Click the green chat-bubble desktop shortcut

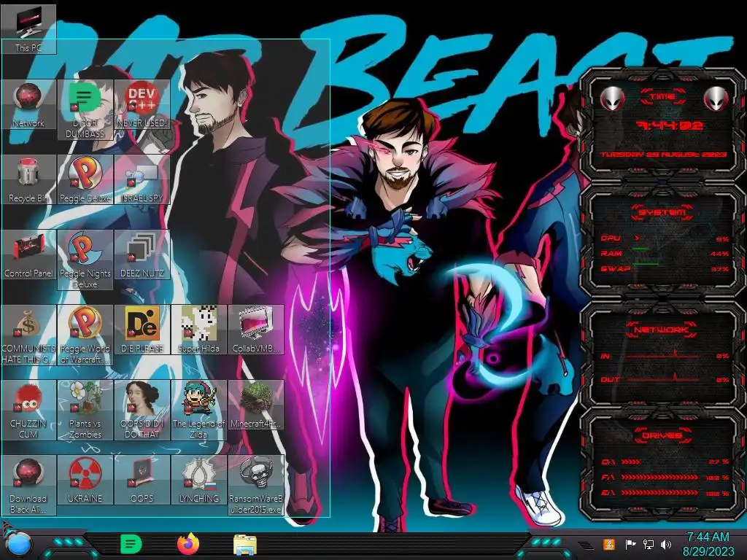pyautogui.click(x=85, y=109)
